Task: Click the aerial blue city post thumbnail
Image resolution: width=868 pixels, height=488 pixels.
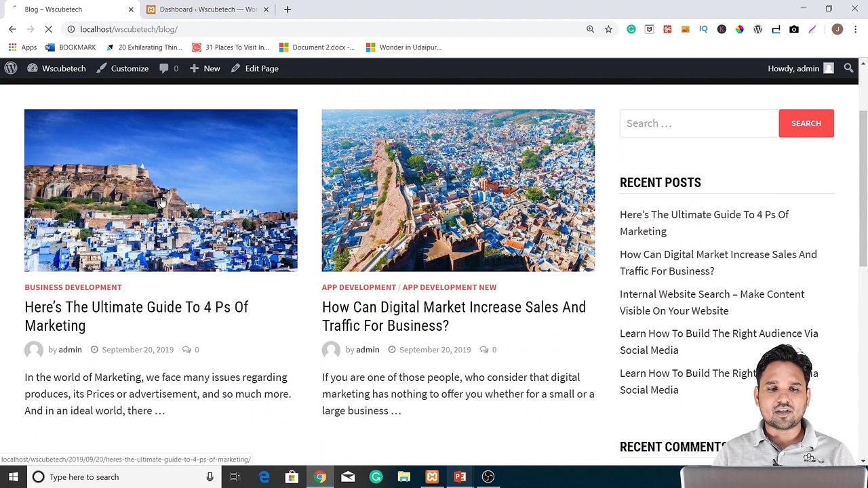Action: pos(458,190)
